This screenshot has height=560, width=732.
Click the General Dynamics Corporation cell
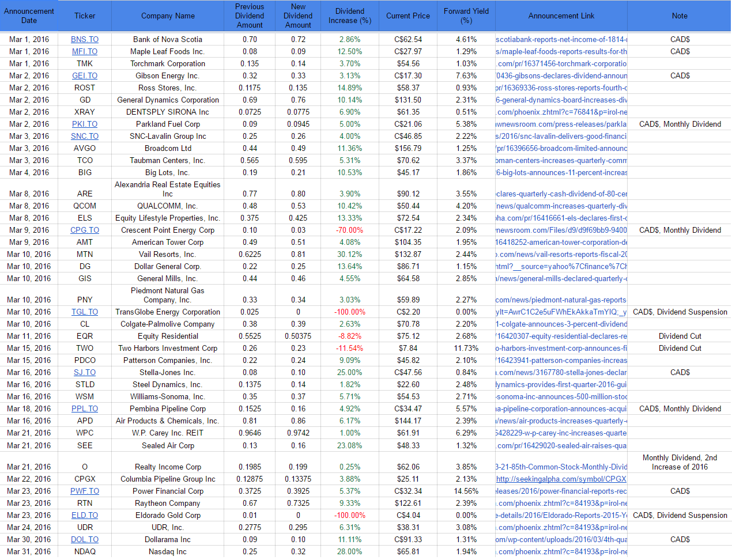[168, 100]
